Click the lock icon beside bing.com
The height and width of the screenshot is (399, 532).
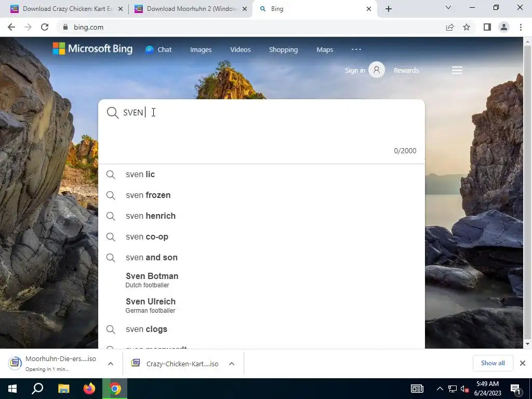pos(65,27)
